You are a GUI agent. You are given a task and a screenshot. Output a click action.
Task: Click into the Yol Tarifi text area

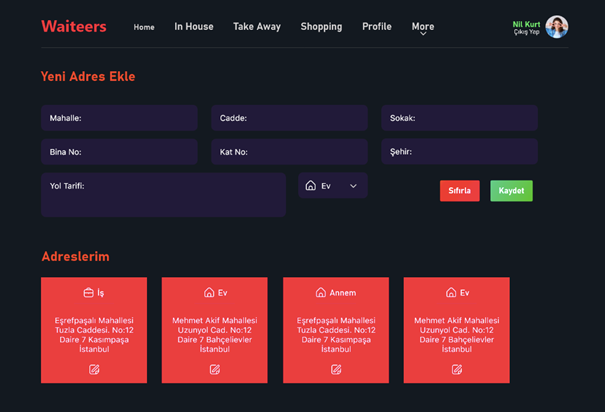pos(163,195)
